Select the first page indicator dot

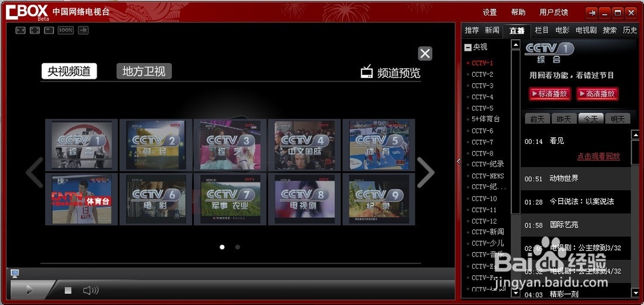(x=222, y=247)
